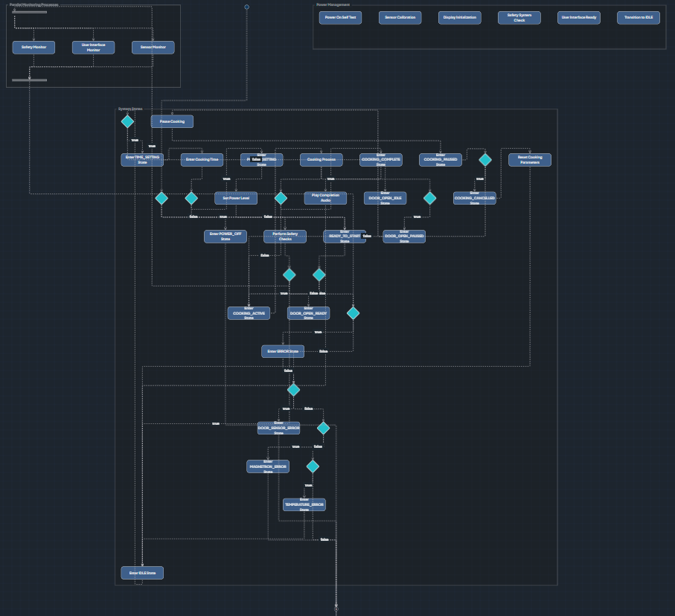Click the diamond between Set Power Level and Play Completion Audio
Image resolution: width=675 pixels, height=616 pixels.
[x=281, y=198]
